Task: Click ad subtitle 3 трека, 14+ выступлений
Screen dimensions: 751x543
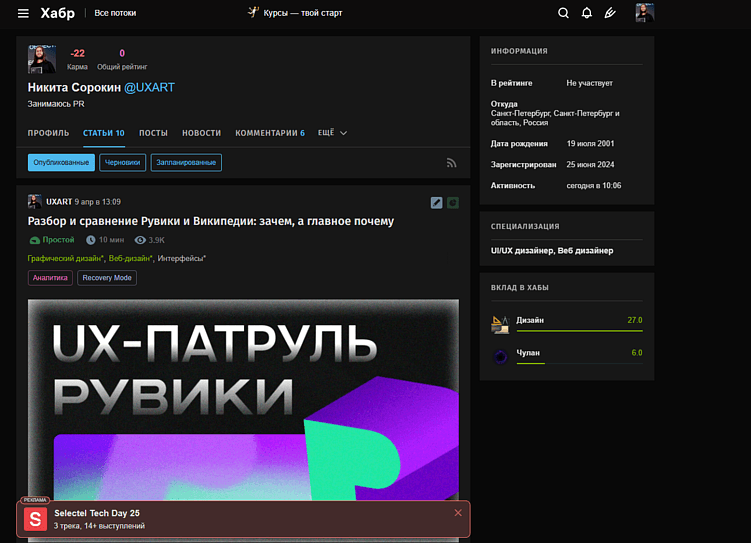Action: point(99,526)
